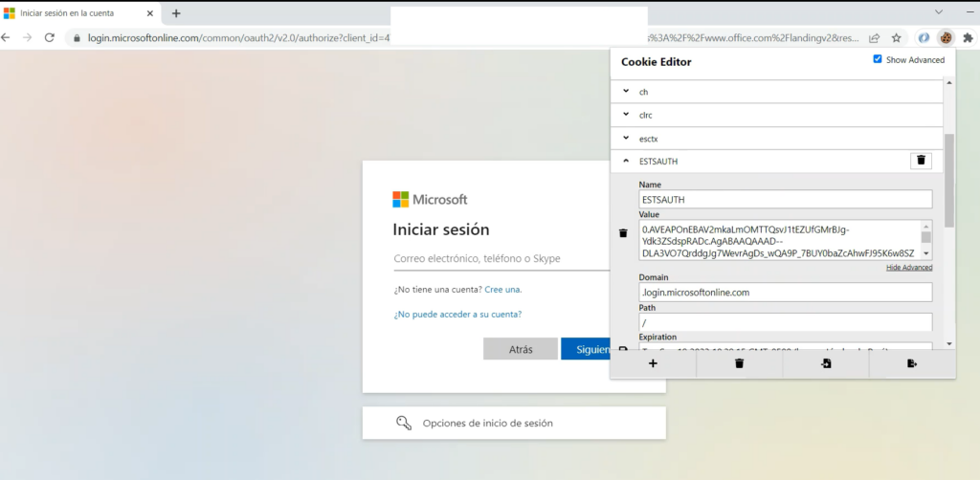Add a new cookie with the plus button

point(653,363)
